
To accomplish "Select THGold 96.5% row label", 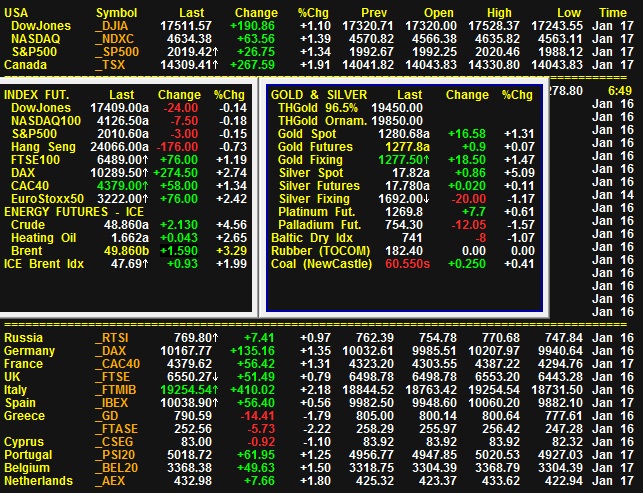I will point(318,108).
